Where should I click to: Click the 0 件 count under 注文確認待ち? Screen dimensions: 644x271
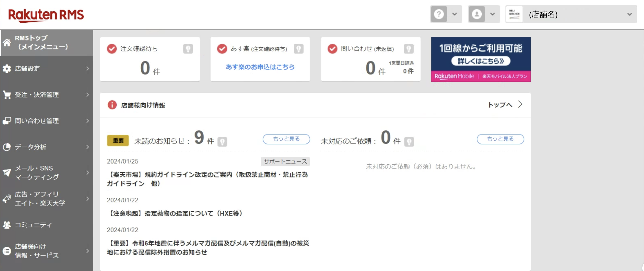(150, 68)
